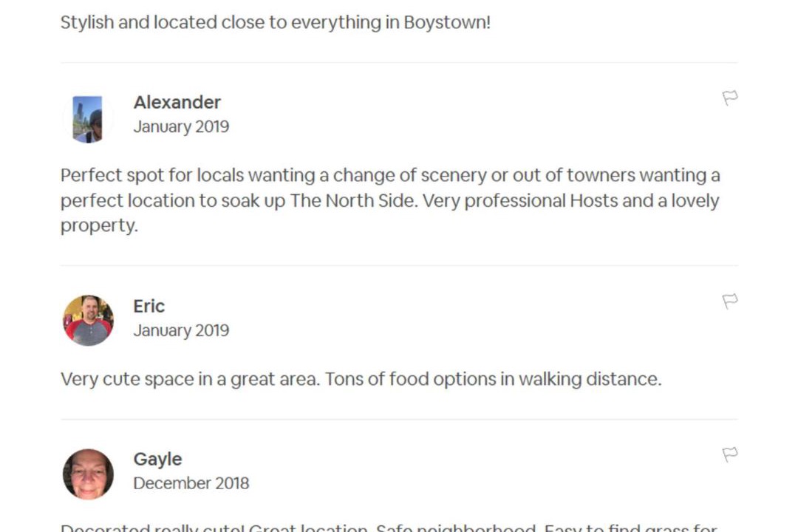Screen dimensions: 798x532
Task: Click Alexander's 'Perfect spot for locals' review
Action: (x=389, y=200)
